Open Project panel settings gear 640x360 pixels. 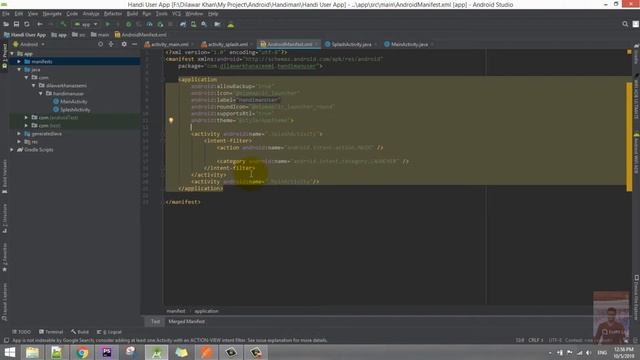click(x=124, y=44)
